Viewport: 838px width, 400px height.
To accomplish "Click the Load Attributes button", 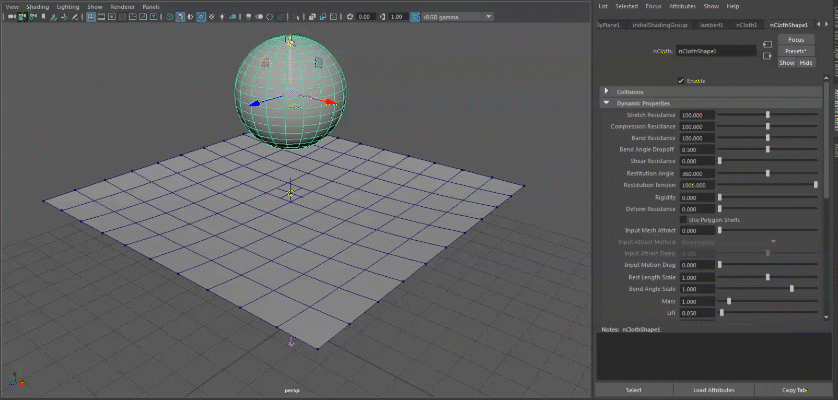I will pyautogui.click(x=713, y=390).
